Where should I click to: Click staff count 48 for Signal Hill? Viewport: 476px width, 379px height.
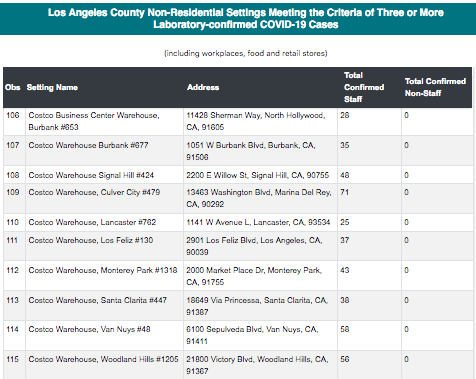click(345, 175)
